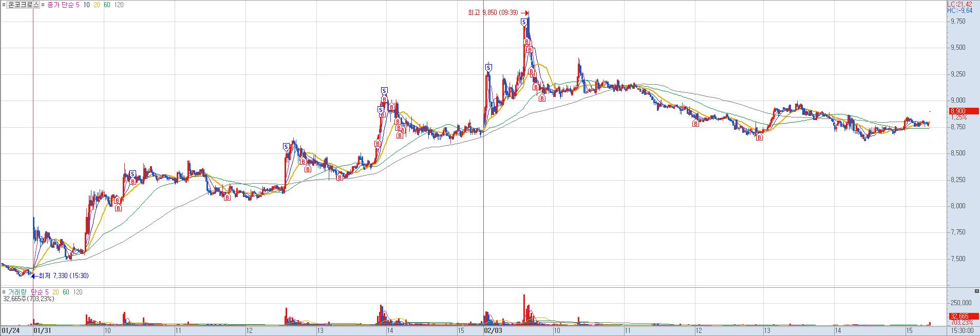
Task: Click the 최저 7,330 (15:30) low marker
Action: [61, 275]
